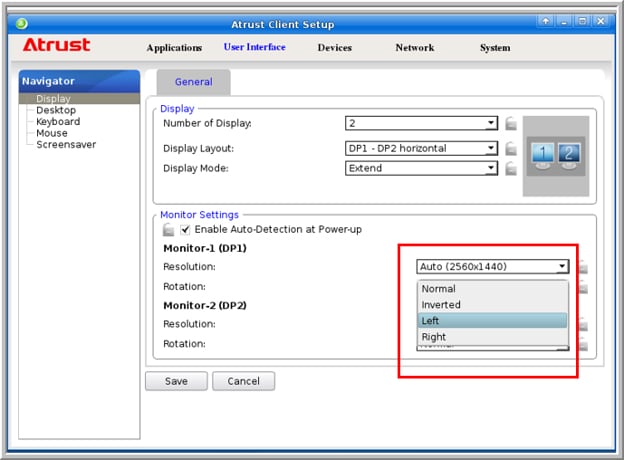Click the Cancel button

tap(243, 381)
